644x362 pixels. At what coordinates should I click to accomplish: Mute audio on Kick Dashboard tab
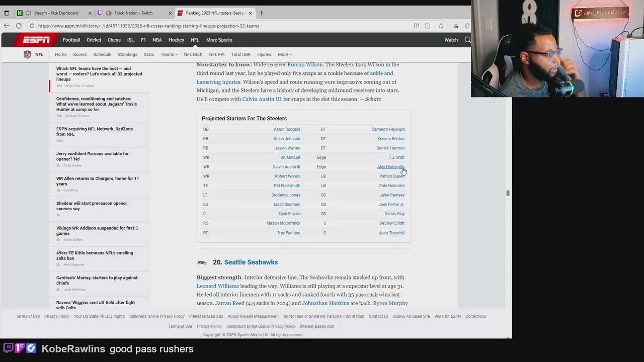click(x=28, y=13)
